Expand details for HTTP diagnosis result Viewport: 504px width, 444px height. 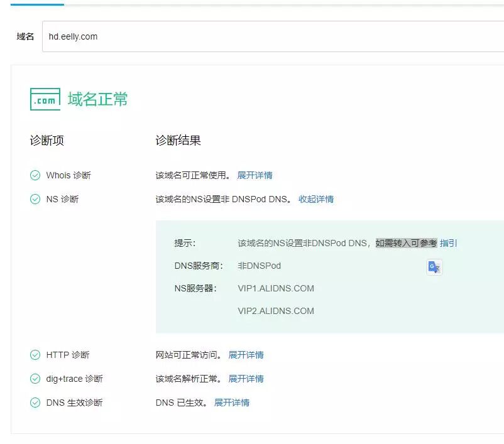coord(246,355)
